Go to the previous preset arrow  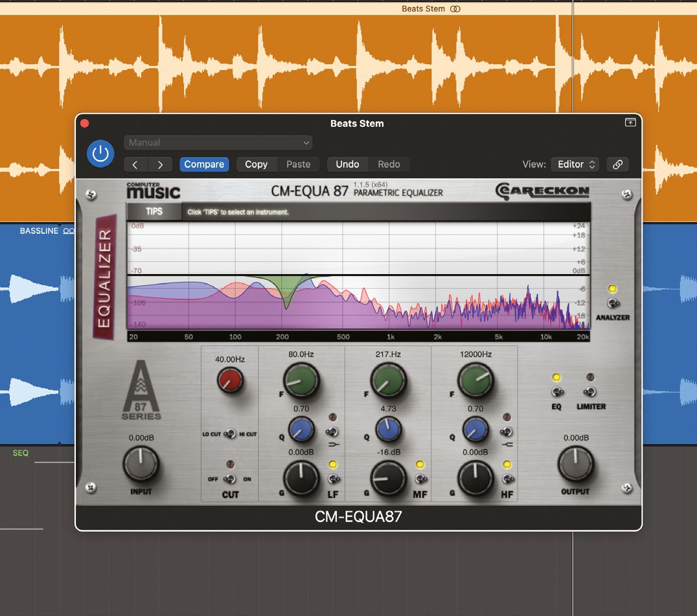coord(135,165)
